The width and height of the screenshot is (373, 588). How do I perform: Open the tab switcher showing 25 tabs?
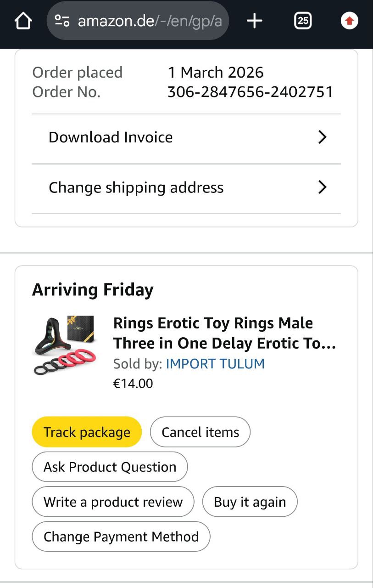(x=303, y=21)
